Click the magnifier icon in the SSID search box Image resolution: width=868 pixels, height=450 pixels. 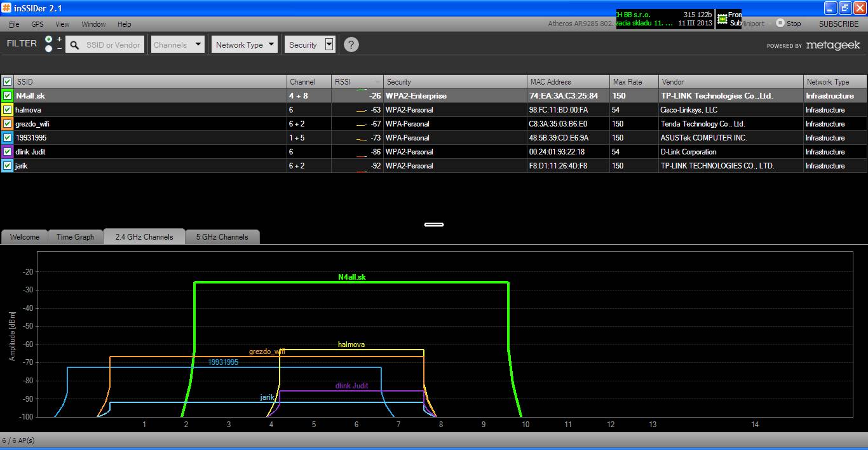coord(74,45)
